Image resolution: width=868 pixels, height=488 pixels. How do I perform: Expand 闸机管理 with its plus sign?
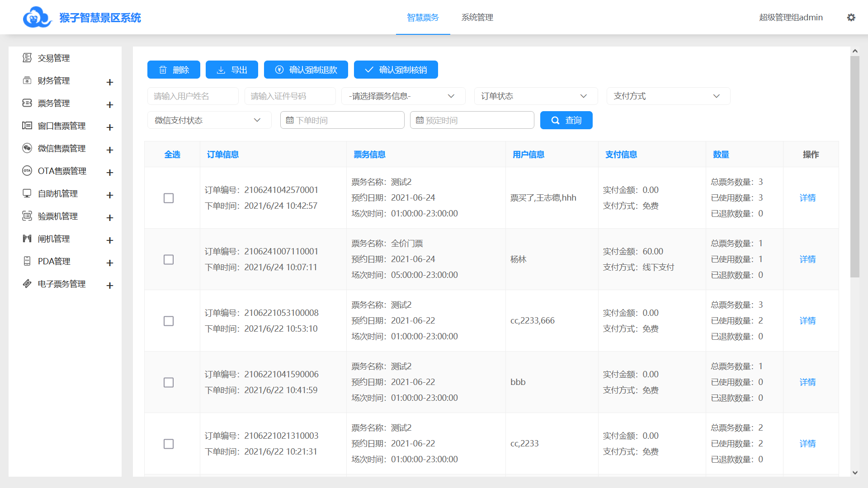click(x=109, y=240)
